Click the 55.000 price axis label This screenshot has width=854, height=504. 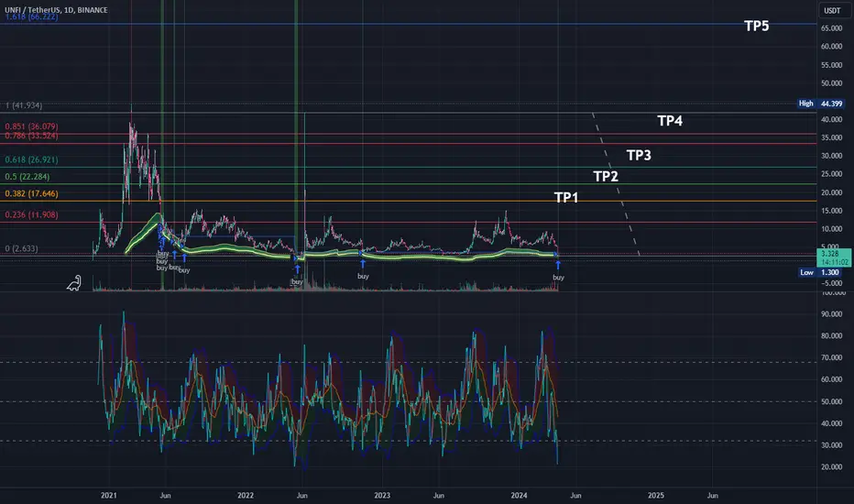pyautogui.click(x=832, y=65)
